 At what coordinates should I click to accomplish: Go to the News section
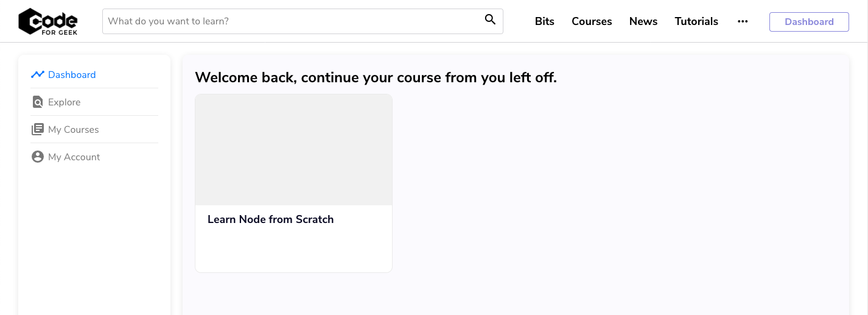643,21
